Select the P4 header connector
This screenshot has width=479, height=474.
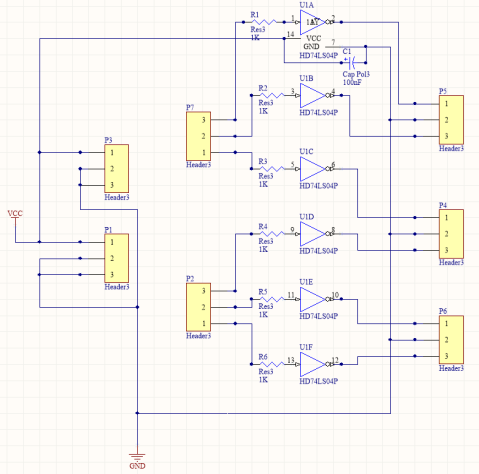[x=451, y=234]
